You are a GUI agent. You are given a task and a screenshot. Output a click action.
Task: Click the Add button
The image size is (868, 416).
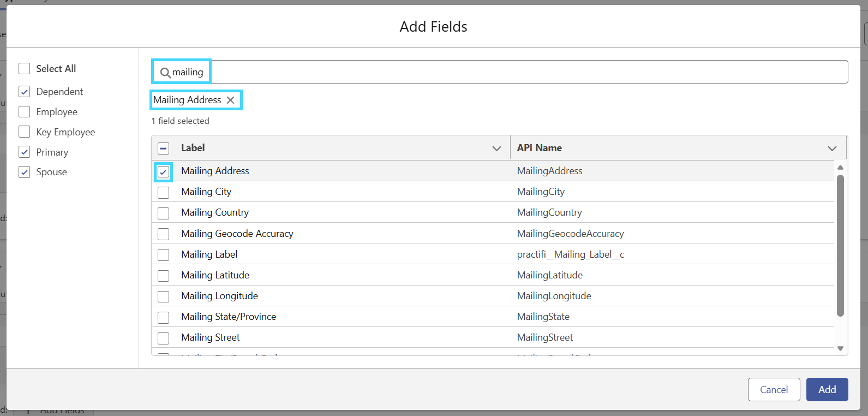coord(827,389)
